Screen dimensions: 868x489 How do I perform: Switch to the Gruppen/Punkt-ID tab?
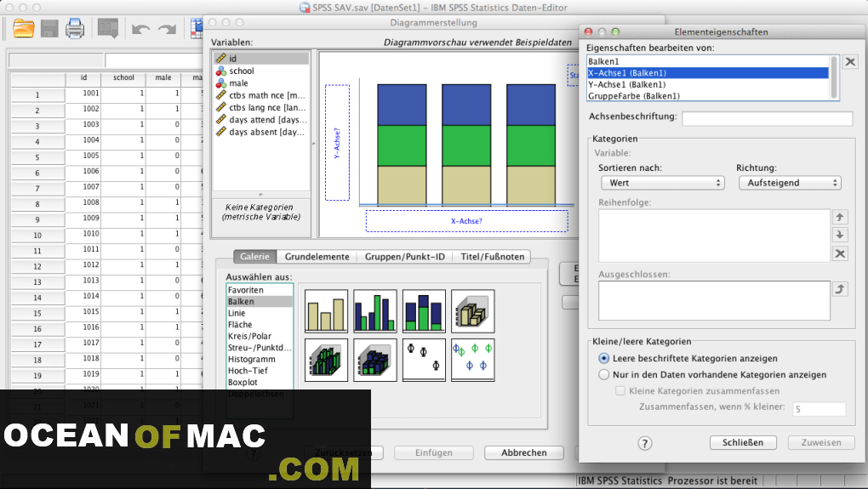click(x=405, y=257)
